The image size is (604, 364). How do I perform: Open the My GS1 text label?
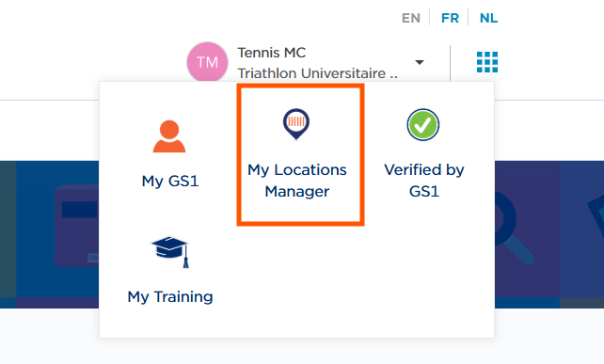click(170, 181)
